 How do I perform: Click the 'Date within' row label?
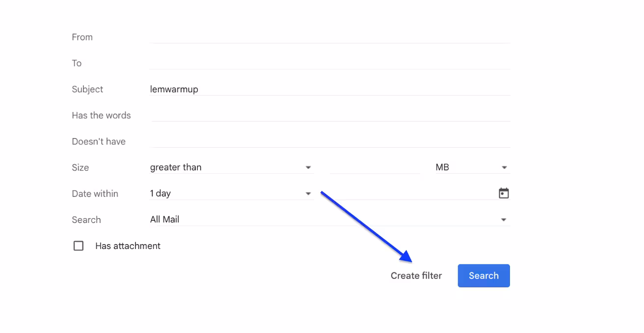click(95, 194)
